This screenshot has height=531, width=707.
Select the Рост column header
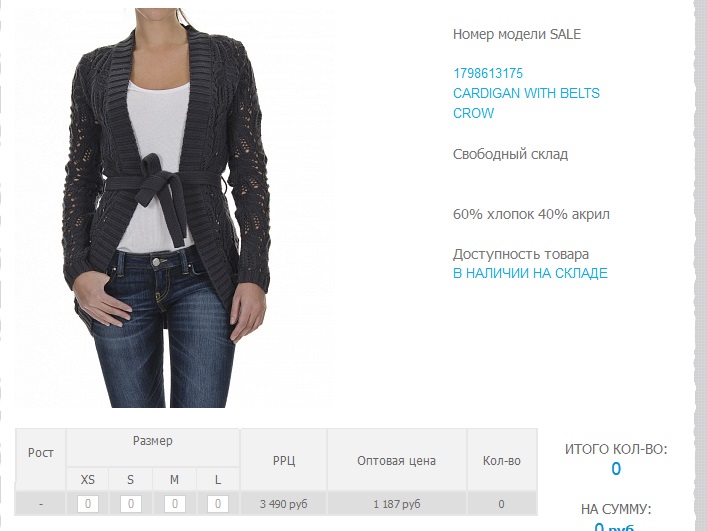pyautogui.click(x=41, y=453)
